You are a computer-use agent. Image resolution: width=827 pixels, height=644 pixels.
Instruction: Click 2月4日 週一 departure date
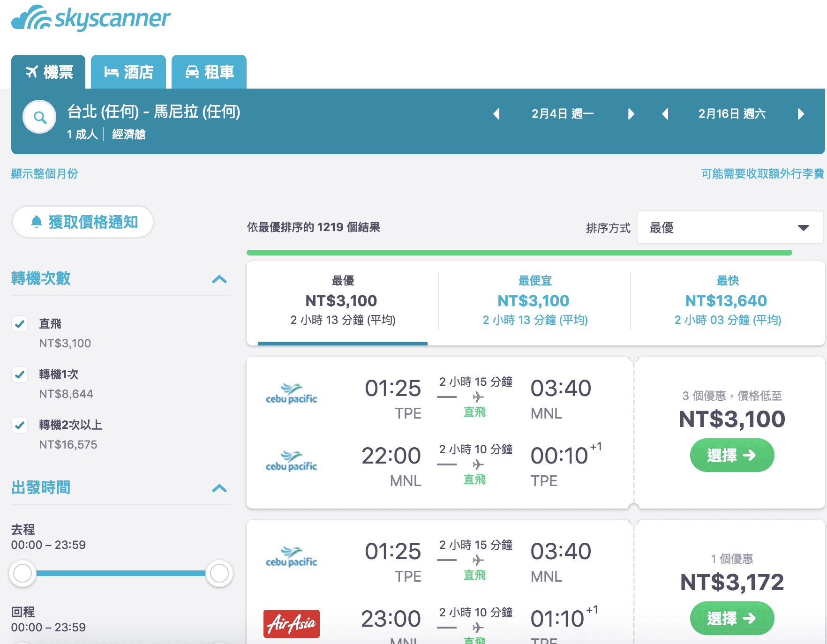coord(563,114)
